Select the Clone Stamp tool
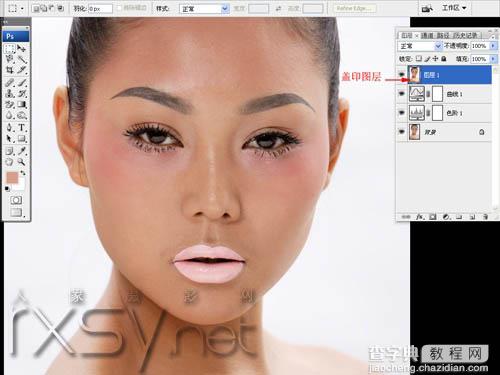 coord(10,93)
